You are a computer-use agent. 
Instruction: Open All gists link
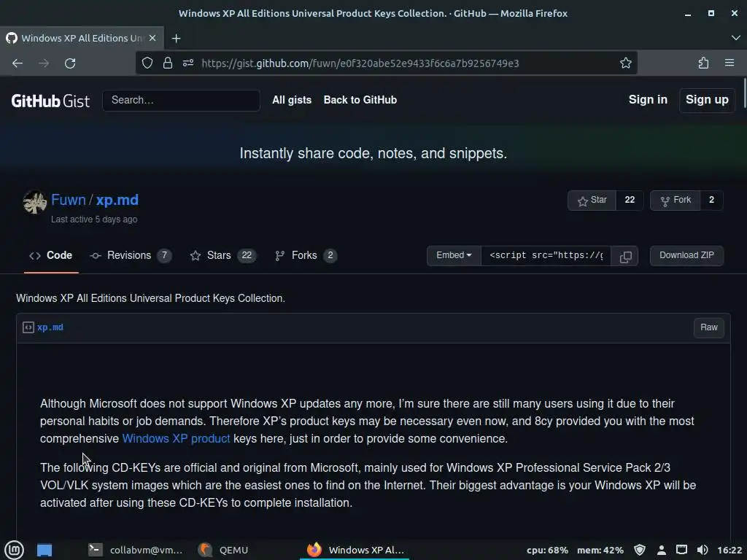[292, 100]
